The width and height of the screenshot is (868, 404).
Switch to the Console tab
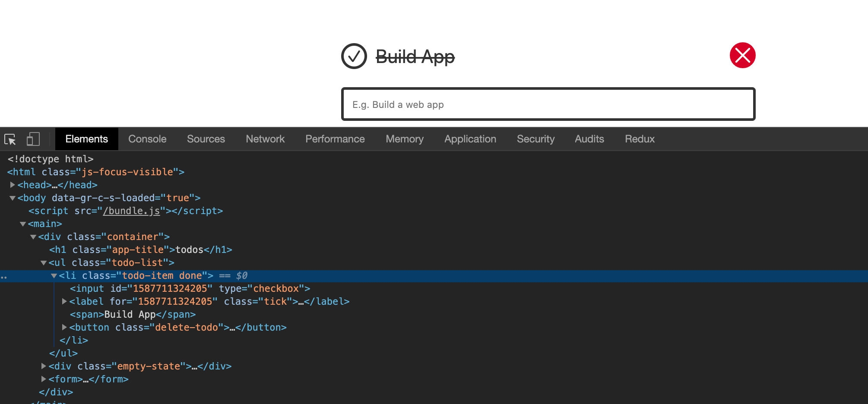coord(147,139)
